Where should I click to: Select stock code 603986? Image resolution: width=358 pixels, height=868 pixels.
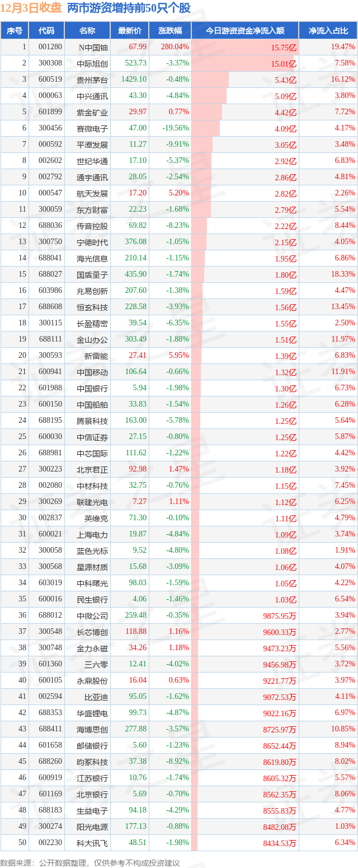50,291
